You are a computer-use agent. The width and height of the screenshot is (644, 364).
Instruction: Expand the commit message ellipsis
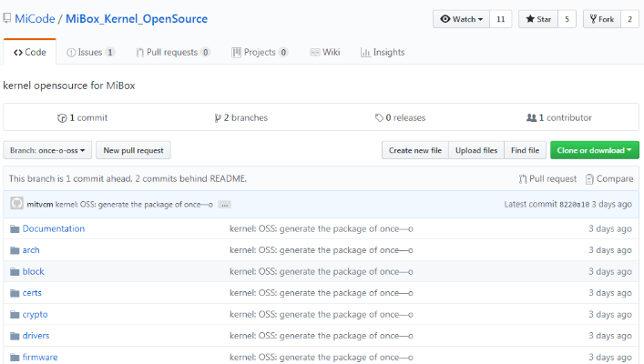coord(224,205)
